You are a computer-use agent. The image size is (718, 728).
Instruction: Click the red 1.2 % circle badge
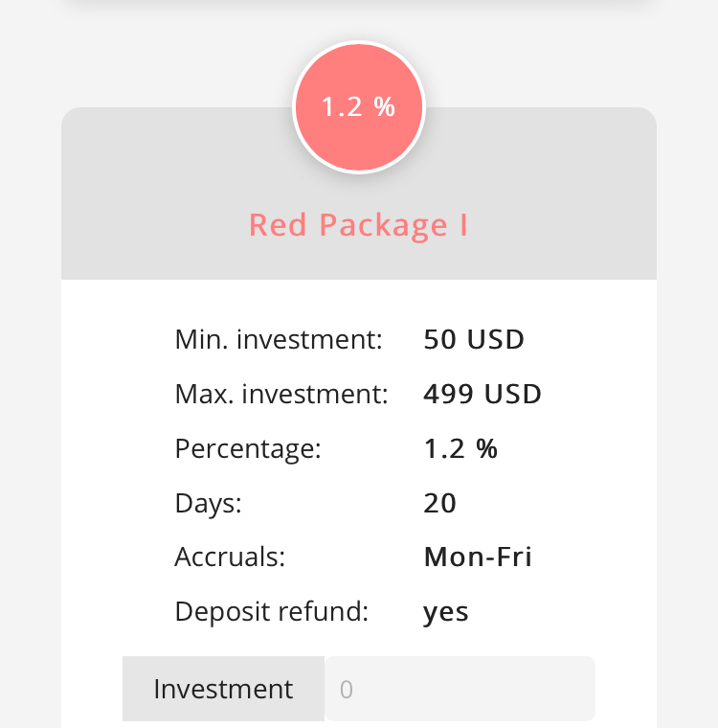click(358, 107)
